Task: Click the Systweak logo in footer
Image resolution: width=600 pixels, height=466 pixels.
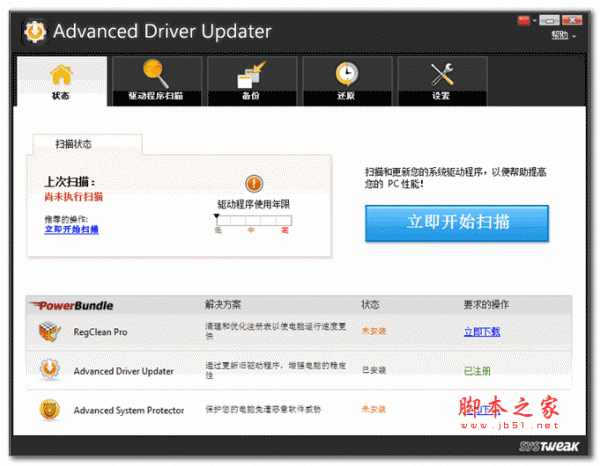Action: (549, 446)
